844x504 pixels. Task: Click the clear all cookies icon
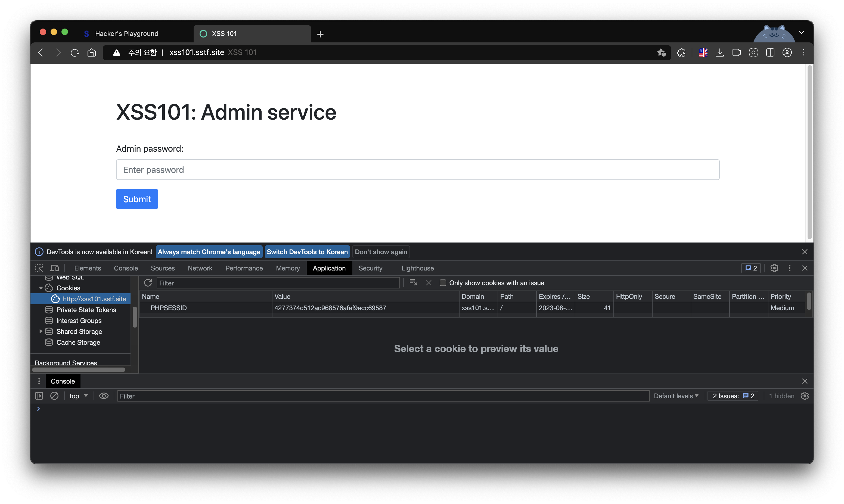413,282
